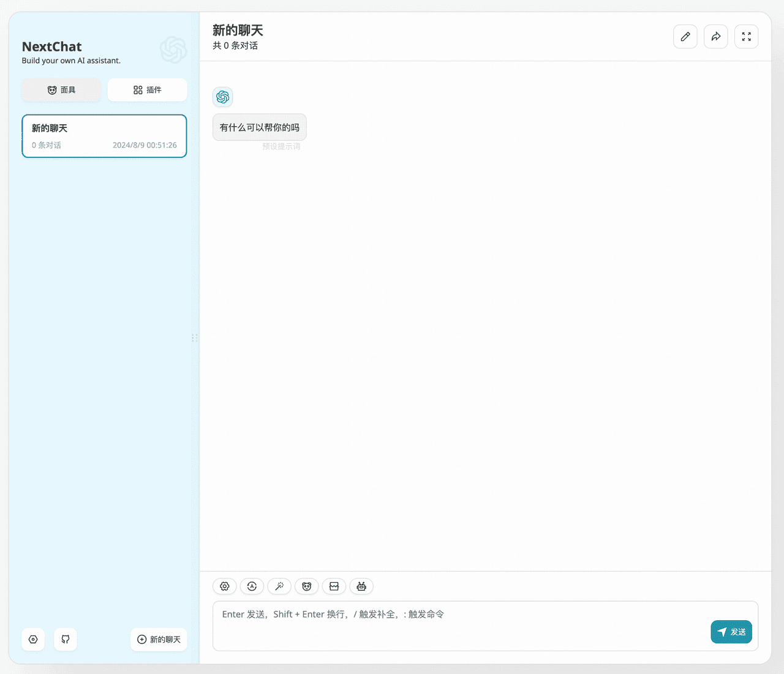Start a chat with 新的聊天 button
The width and height of the screenshot is (784, 674).
tap(159, 639)
